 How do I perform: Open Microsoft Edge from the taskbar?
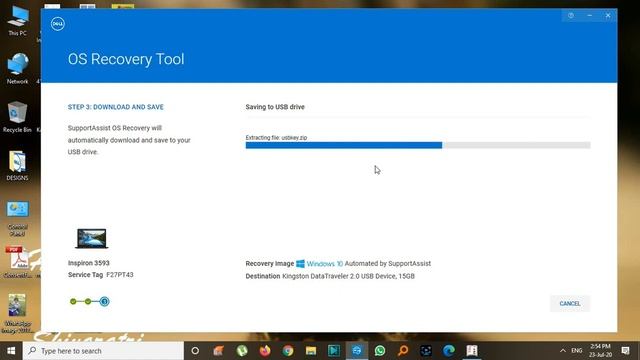(x=449, y=351)
